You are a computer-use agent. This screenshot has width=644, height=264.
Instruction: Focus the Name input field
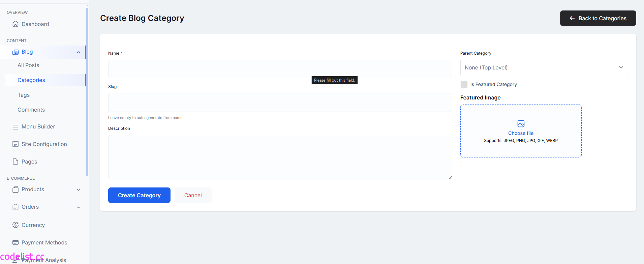280,69
